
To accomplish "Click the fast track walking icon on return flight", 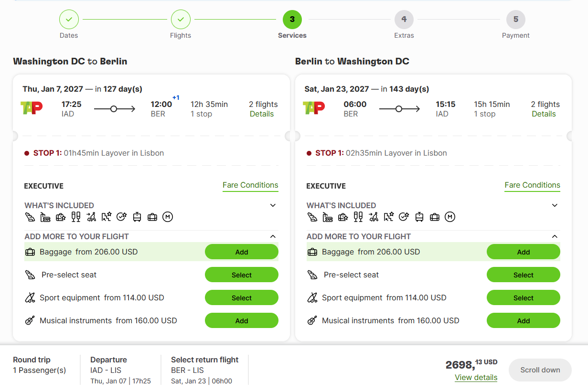I will pyautogui.click(x=373, y=217).
